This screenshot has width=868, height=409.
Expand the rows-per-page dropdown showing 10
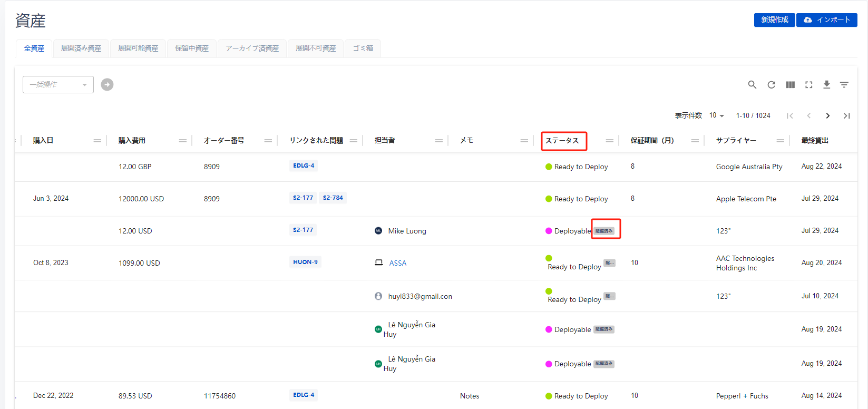[x=716, y=115]
